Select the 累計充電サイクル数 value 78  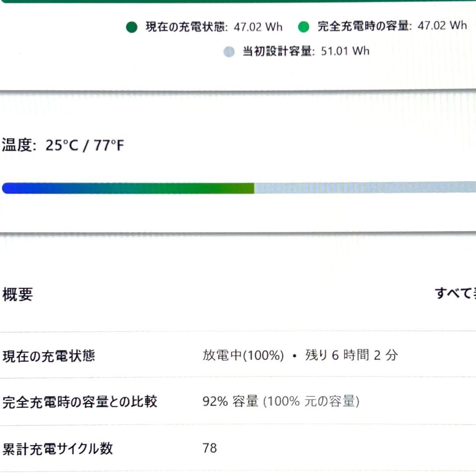[x=210, y=449]
